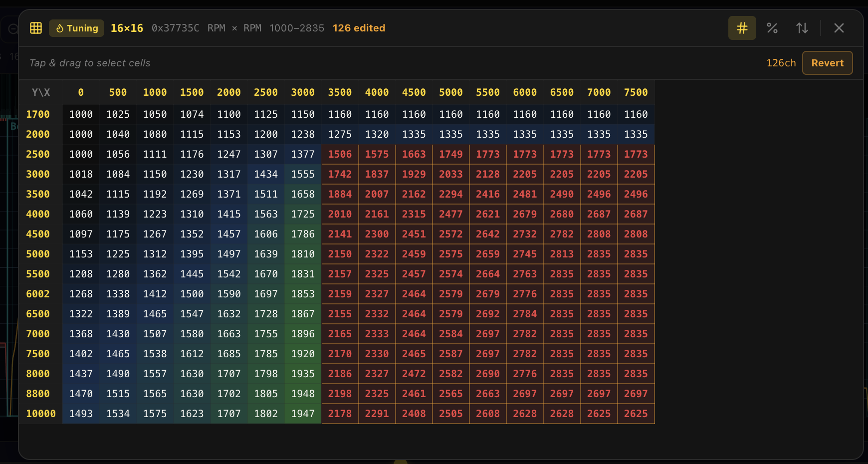Viewport: 868px width, 464px height.
Task: Select cell value 1018
Action: coord(81,174)
